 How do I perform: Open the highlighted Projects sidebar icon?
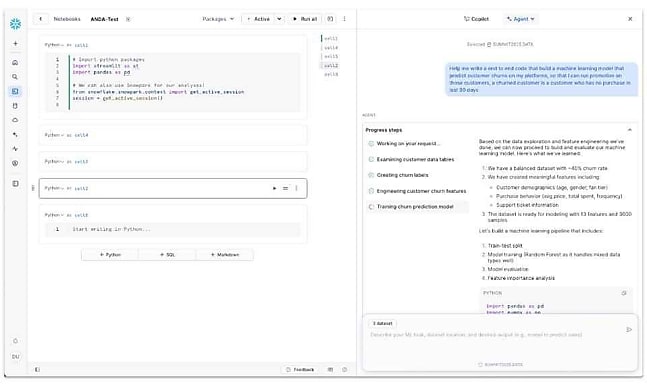tap(15, 91)
